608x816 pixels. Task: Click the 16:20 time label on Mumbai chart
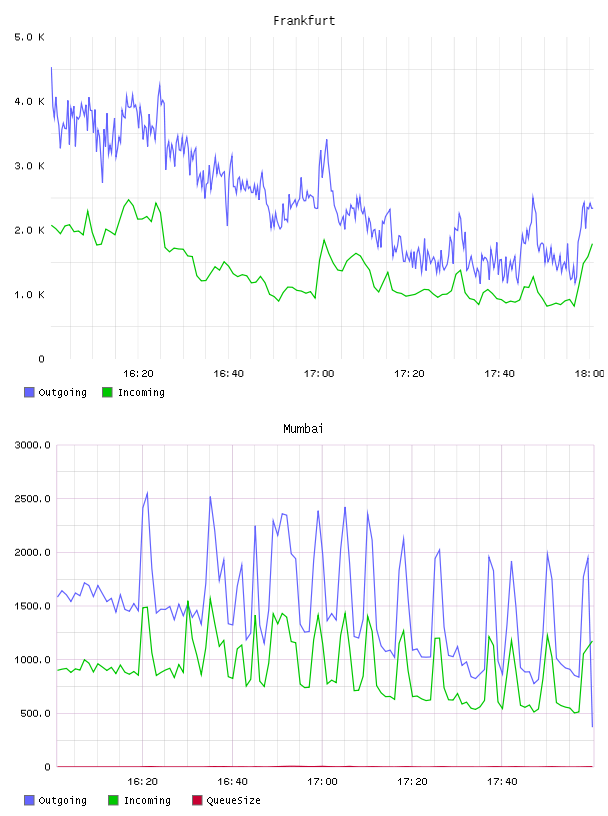click(142, 782)
